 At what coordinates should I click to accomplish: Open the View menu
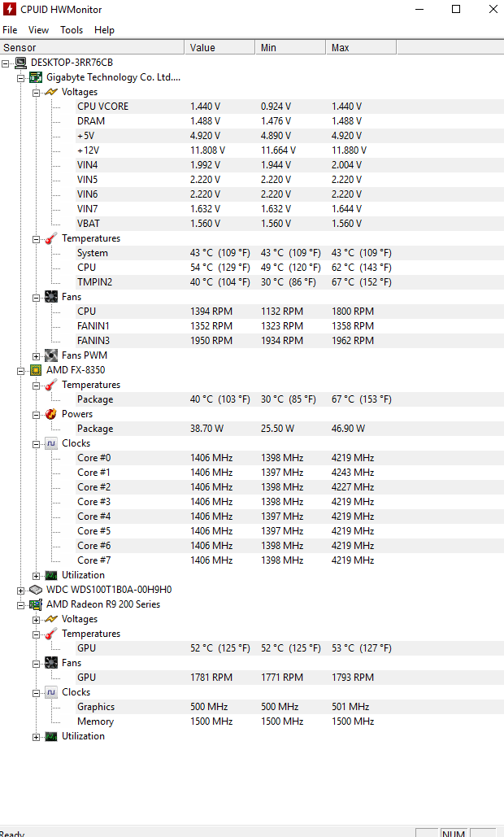(38, 30)
